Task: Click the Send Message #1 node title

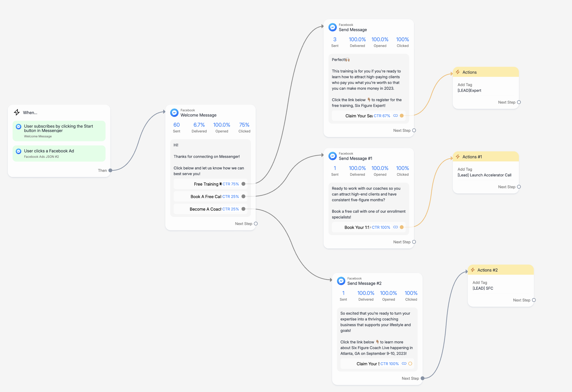Action: click(355, 158)
